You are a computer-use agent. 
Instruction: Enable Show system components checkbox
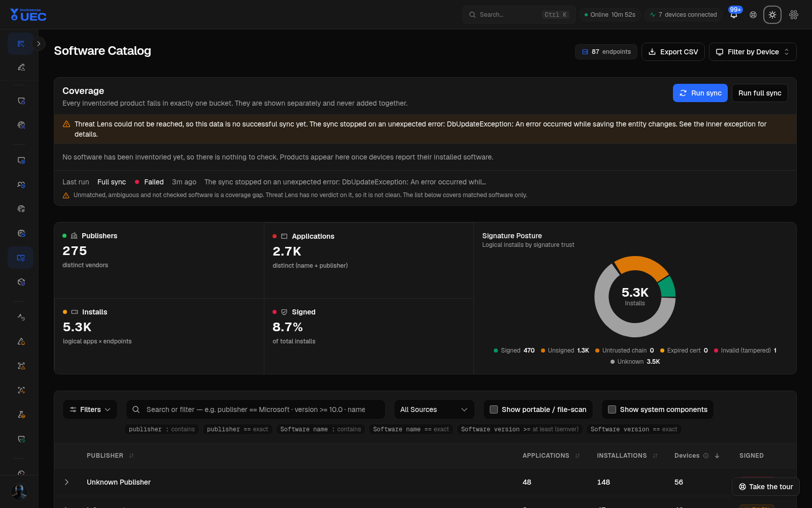[x=612, y=409]
